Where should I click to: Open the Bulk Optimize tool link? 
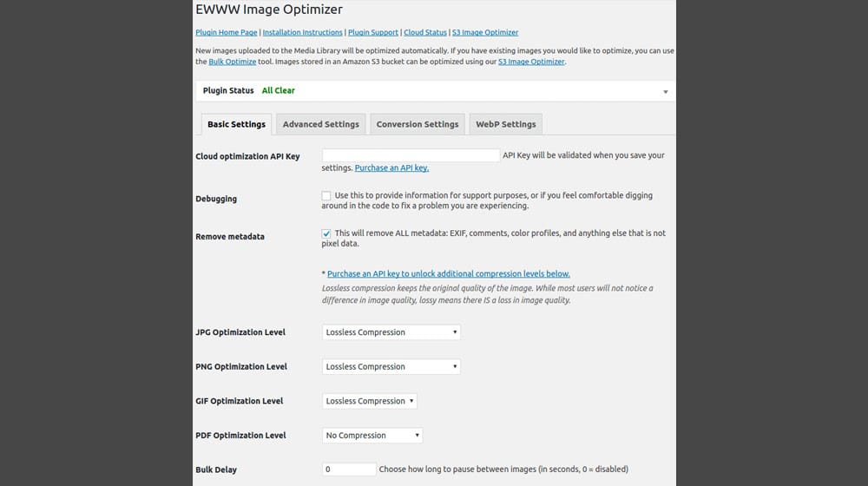coord(233,62)
